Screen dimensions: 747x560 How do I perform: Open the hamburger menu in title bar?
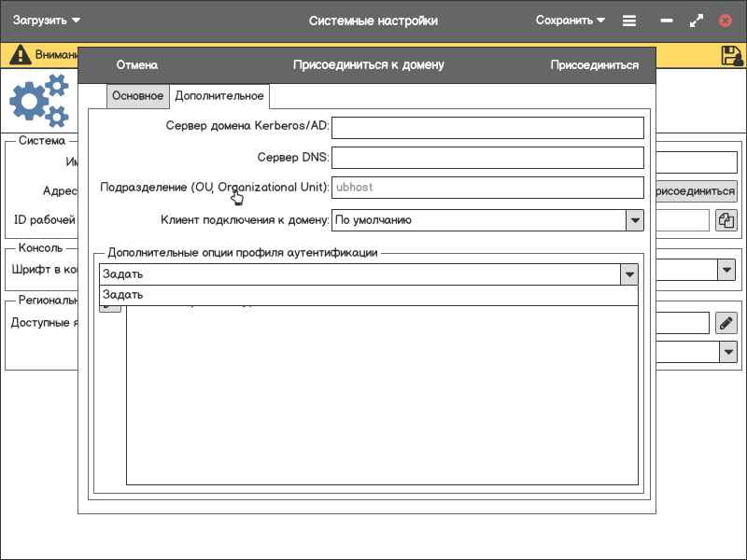pyautogui.click(x=629, y=21)
